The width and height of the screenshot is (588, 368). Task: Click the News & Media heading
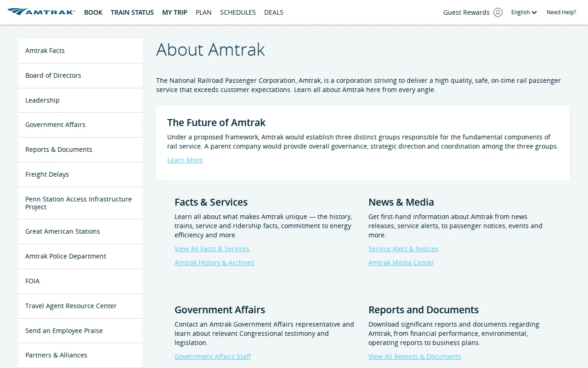401,202
